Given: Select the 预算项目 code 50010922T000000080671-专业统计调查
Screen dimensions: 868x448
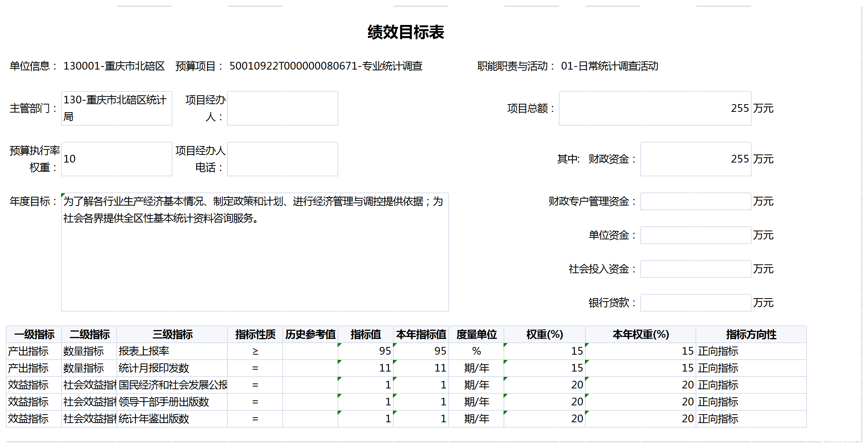Looking at the screenshot, I should (x=326, y=66).
